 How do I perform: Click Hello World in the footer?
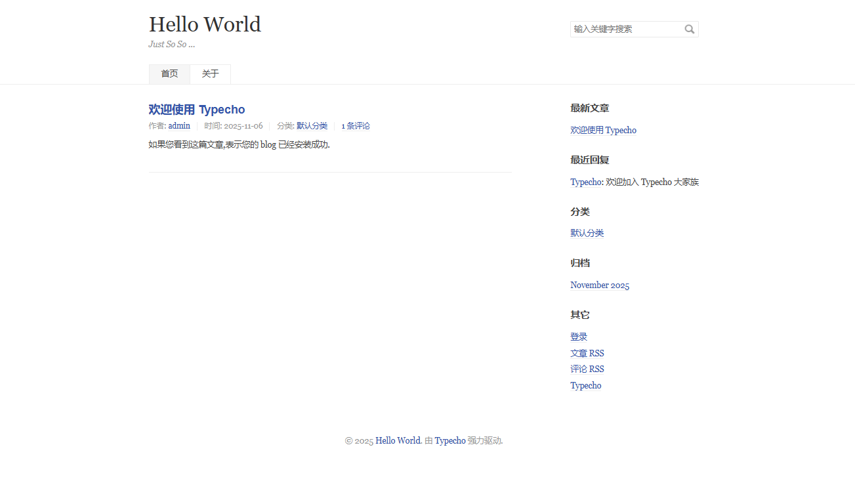coord(398,440)
